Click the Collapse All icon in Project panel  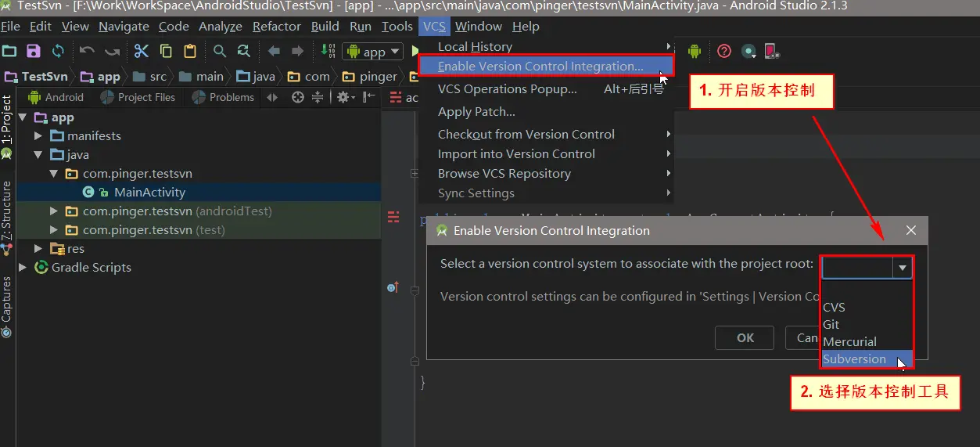point(318,97)
